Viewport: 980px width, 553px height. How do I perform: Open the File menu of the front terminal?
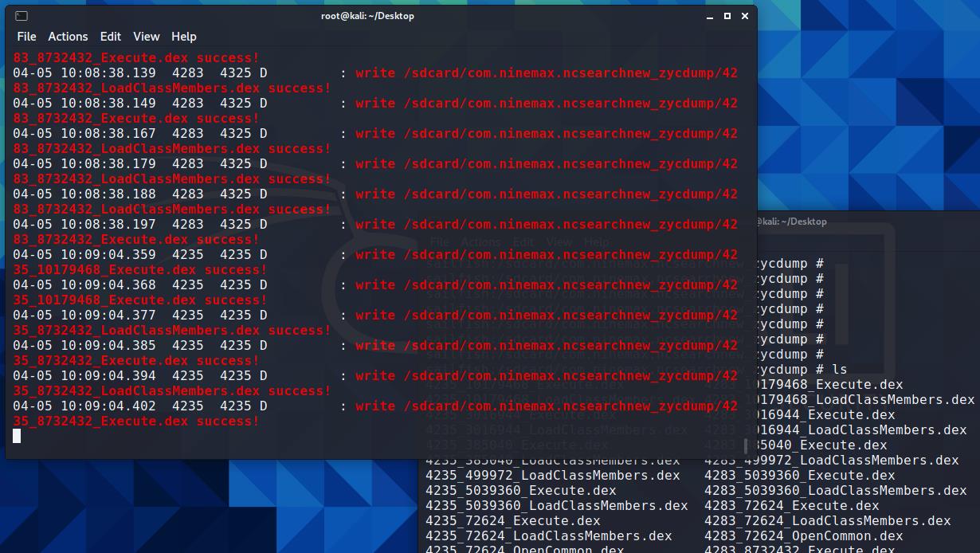[26, 36]
